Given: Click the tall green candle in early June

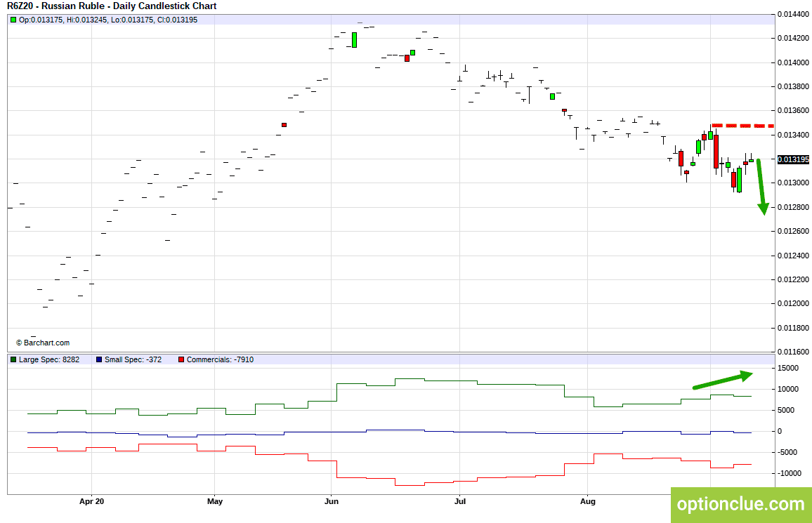Looking at the screenshot, I should click(355, 40).
